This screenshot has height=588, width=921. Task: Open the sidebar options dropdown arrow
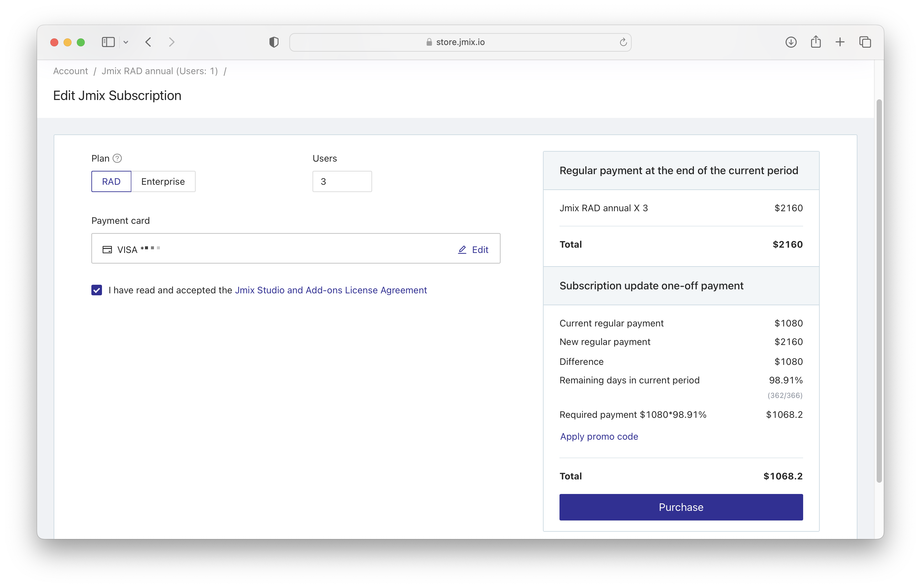click(x=126, y=42)
